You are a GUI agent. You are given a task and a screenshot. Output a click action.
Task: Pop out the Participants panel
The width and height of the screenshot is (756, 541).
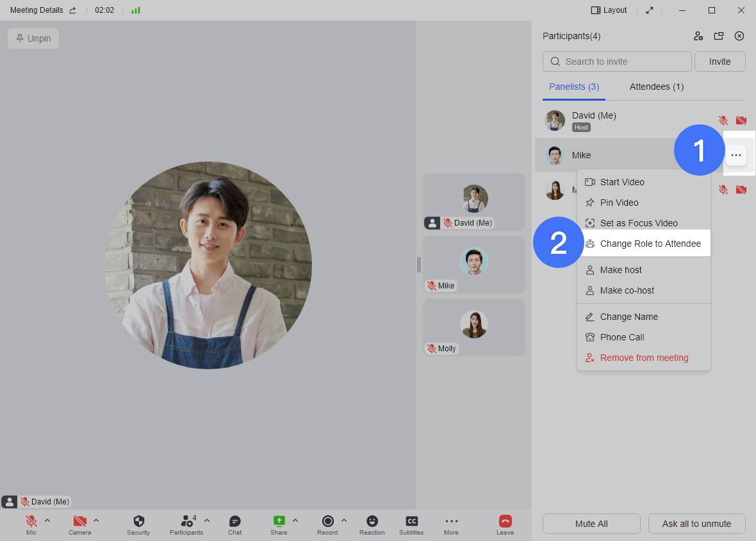click(719, 36)
